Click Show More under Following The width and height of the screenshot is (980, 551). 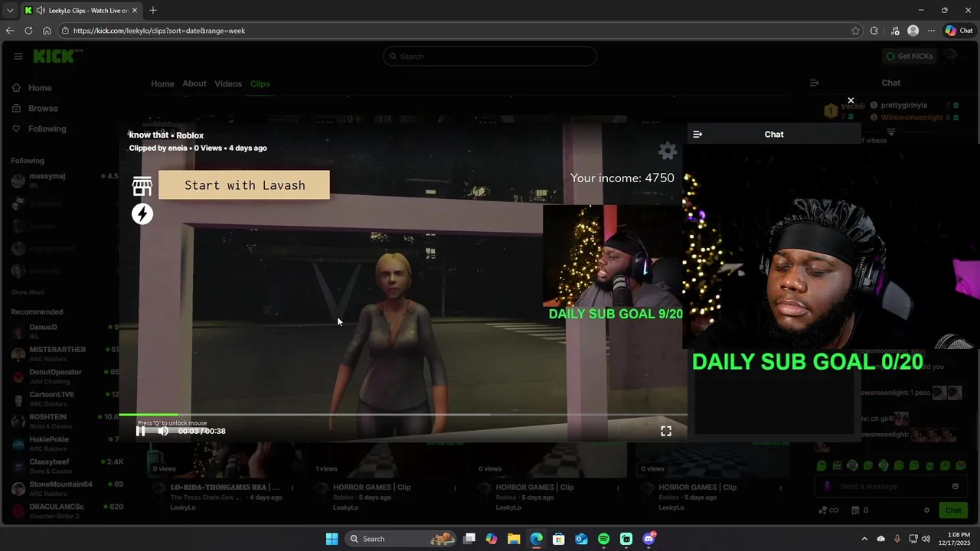28,292
